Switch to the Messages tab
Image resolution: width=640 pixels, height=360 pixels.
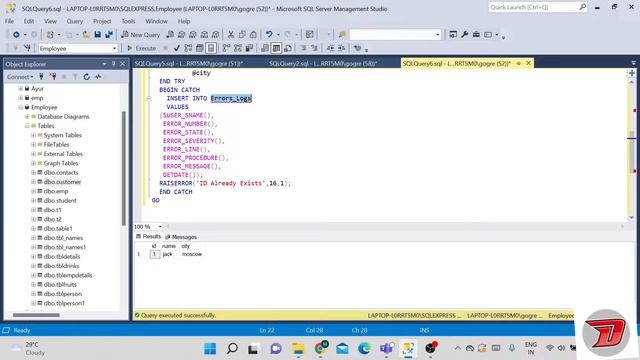[181, 237]
